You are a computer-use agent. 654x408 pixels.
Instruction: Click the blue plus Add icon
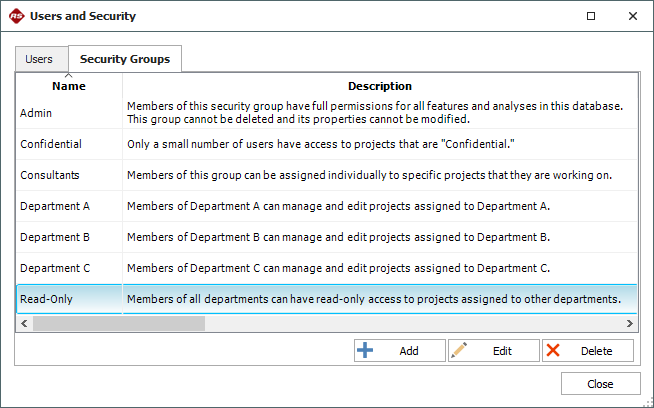[365, 351]
